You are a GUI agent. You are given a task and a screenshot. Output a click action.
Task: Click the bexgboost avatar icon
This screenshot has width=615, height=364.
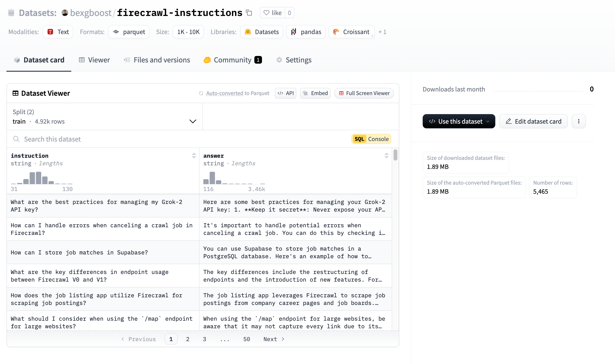[x=65, y=13]
